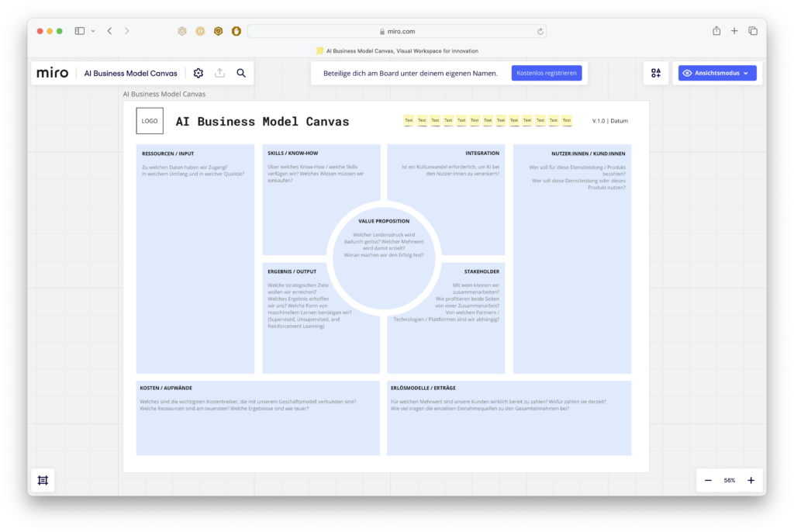794x532 pixels.
Task: Click the 56% zoom level indicator
Action: [729, 479]
